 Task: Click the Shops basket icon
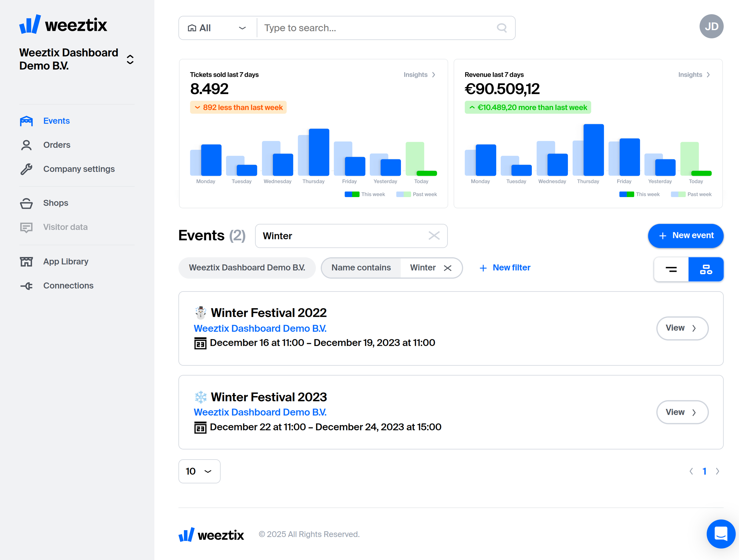pos(26,203)
